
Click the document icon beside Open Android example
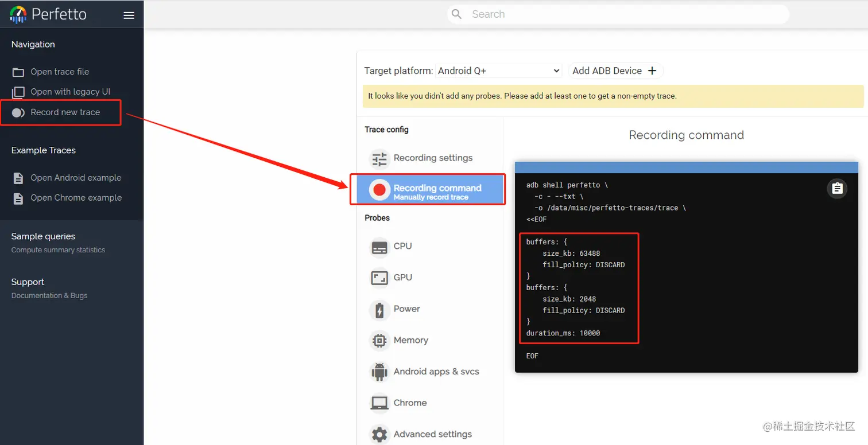[x=18, y=178]
